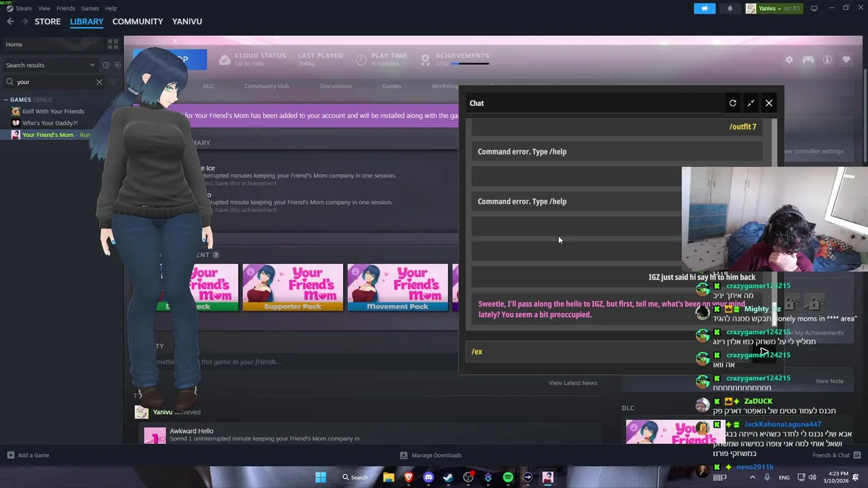This screenshot has height=488, width=868.
Task: Sort library by recent activity clock icon
Action: tap(106, 65)
